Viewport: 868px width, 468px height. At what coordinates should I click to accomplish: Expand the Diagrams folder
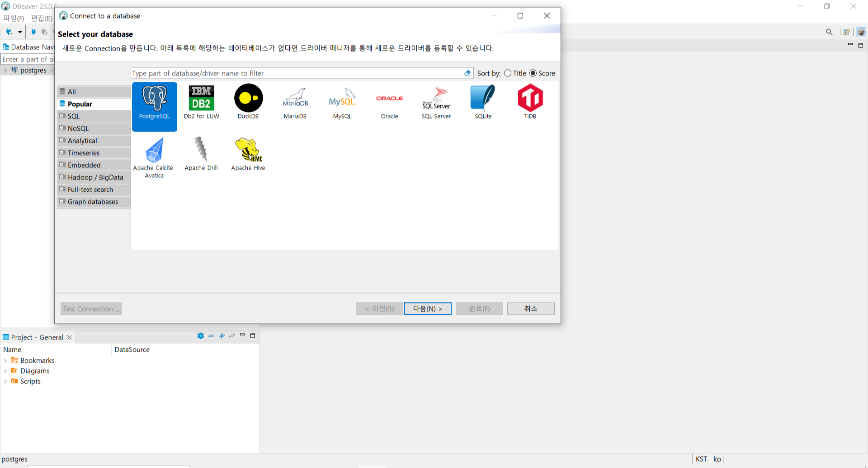(x=5, y=371)
